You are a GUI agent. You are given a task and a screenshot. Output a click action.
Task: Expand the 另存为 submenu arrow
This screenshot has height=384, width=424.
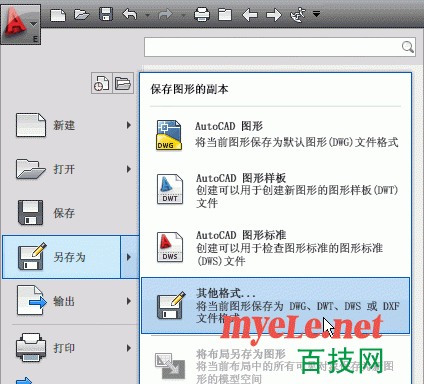129,257
